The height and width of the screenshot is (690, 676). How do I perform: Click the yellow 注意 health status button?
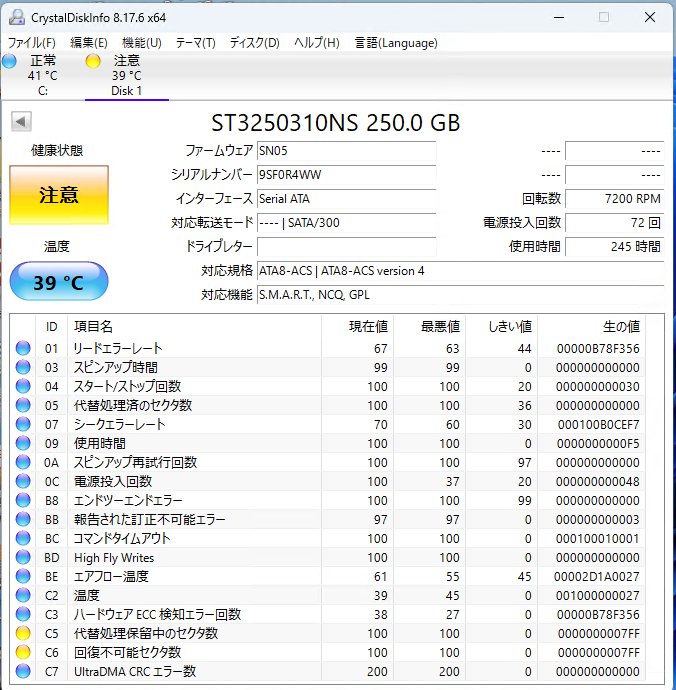pyautogui.click(x=59, y=195)
